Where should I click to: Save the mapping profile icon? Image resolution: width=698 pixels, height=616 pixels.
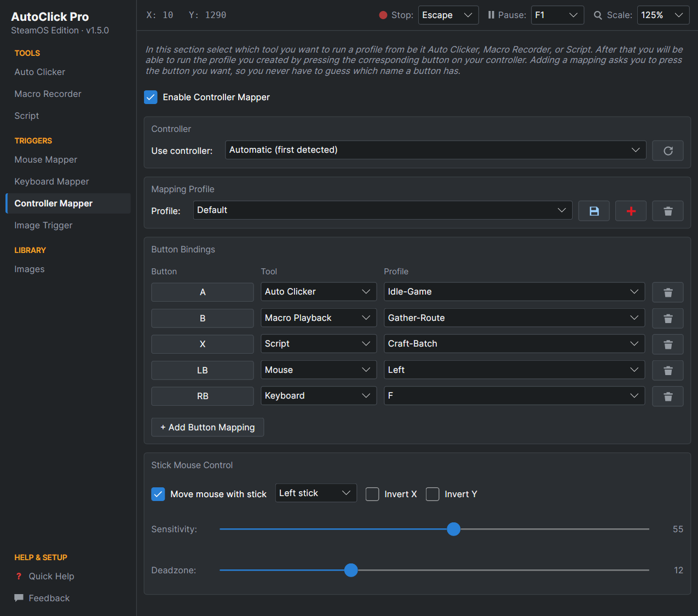click(x=594, y=211)
